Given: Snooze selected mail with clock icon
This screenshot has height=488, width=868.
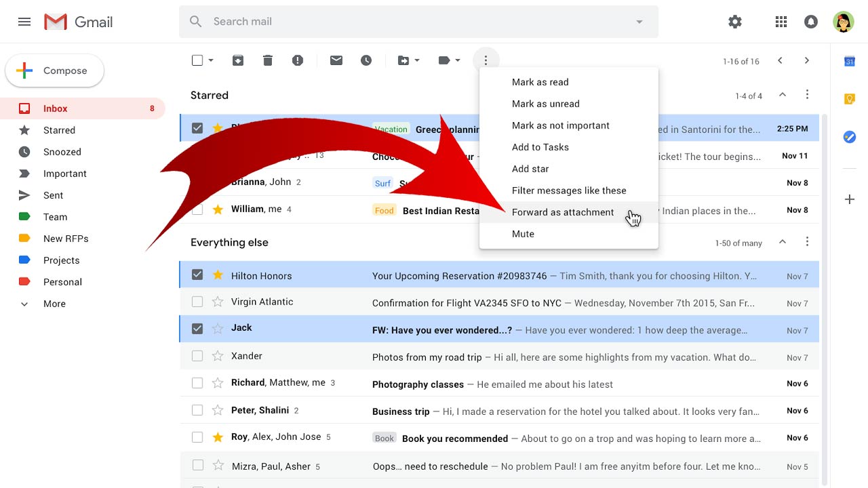Looking at the screenshot, I should coord(366,60).
